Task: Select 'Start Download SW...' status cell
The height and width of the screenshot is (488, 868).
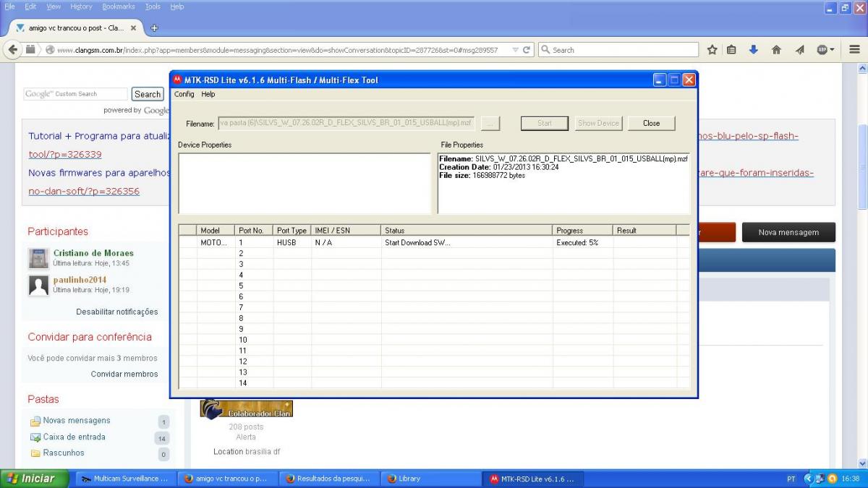Action: click(x=467, y=242)
